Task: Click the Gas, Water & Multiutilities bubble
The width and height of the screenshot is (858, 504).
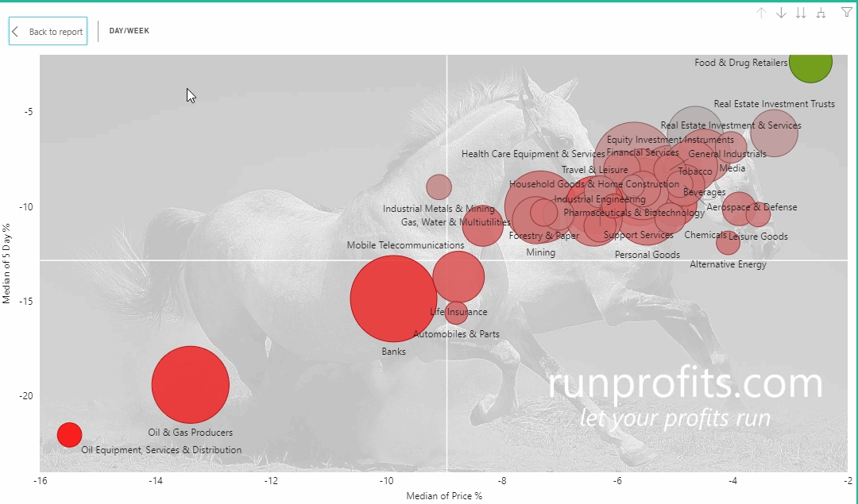Action: click(x=482, y=225)
